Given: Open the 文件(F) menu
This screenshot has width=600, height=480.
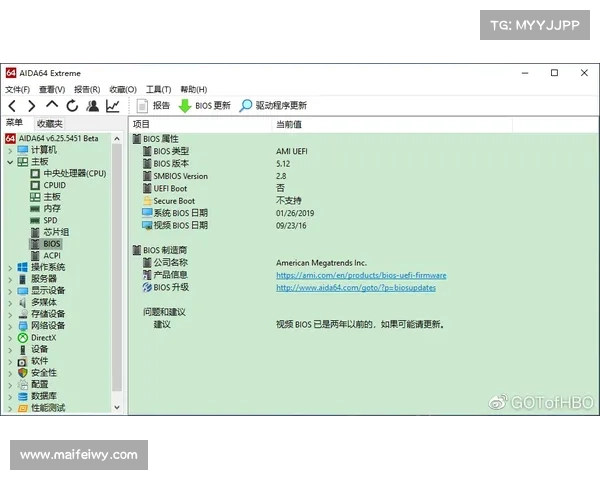Looking at the screenshot, I should pos(18,90).
